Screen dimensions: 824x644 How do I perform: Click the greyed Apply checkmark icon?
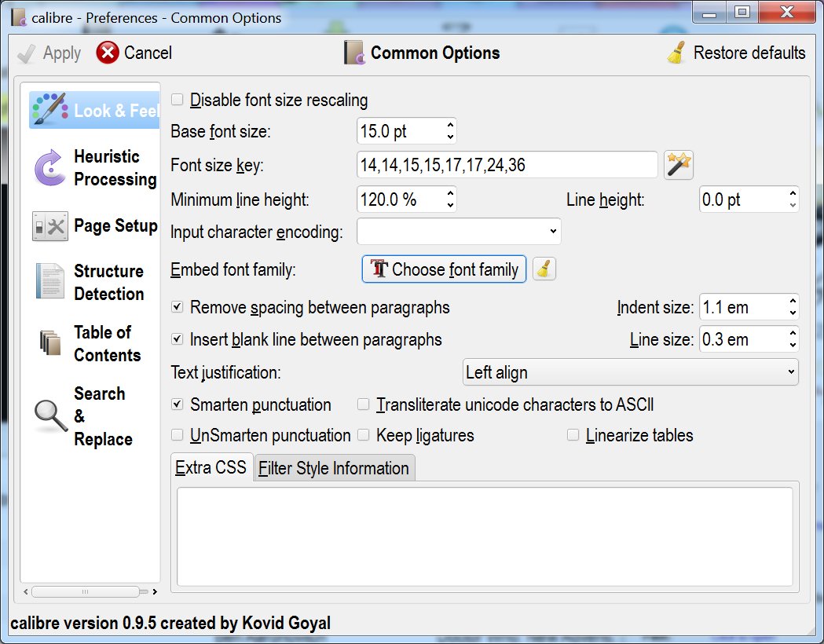(x=26, y=53)
